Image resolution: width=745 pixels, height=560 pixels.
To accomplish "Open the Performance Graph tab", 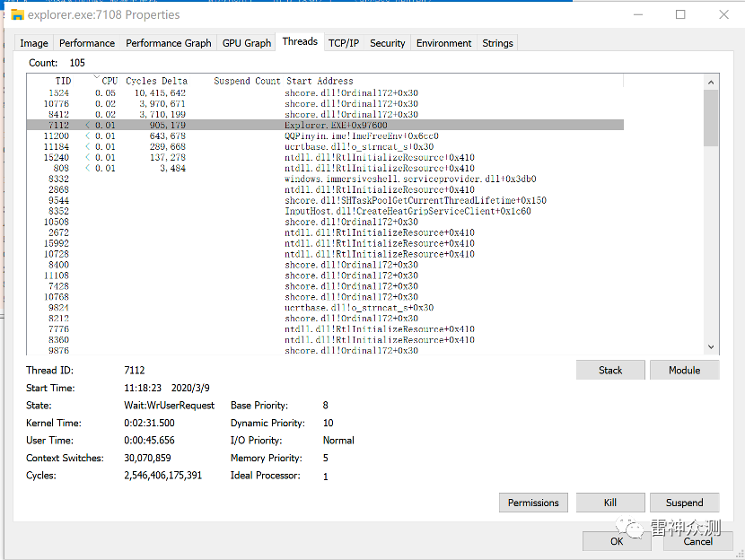I will (x=169, y=43).
